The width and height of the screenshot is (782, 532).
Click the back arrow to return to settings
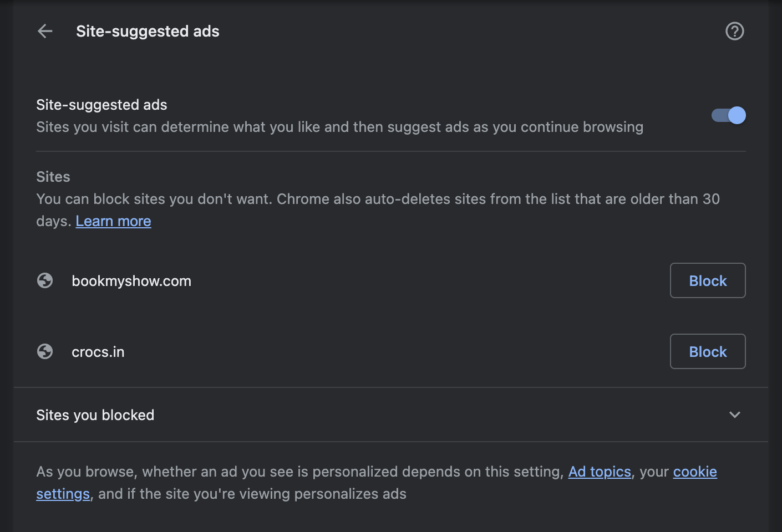[44, 31]
